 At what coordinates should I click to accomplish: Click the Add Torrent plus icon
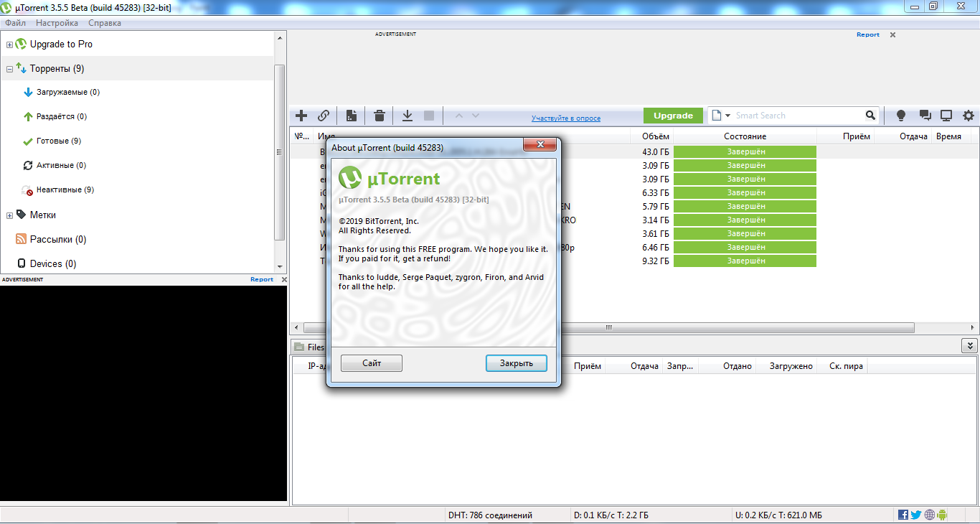[x=301, y=116]
